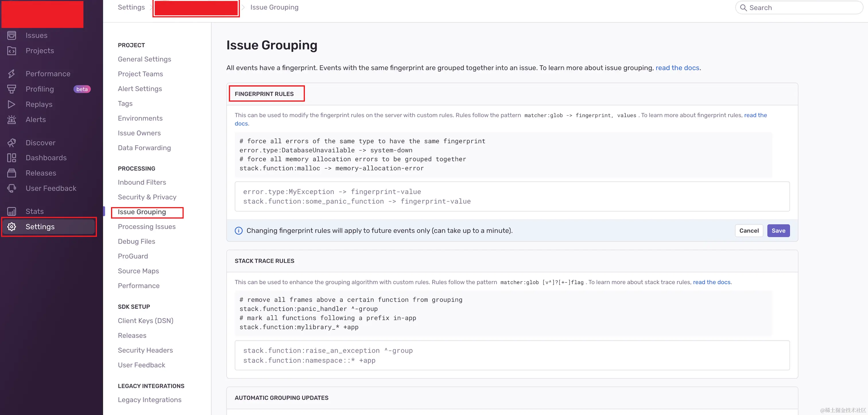Click into the fingerprint rules text area
This screenshot has height=415, width=868.
(x=511, y=197)
